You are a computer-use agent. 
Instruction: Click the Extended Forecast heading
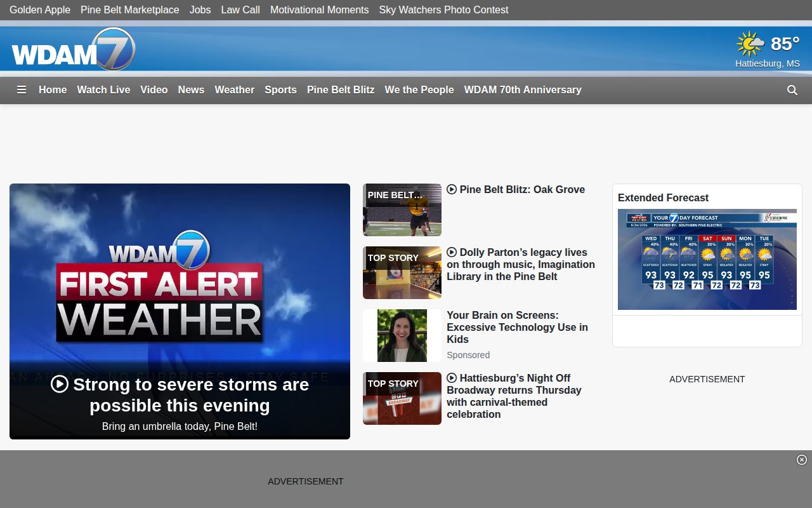(x=663, y=197)
